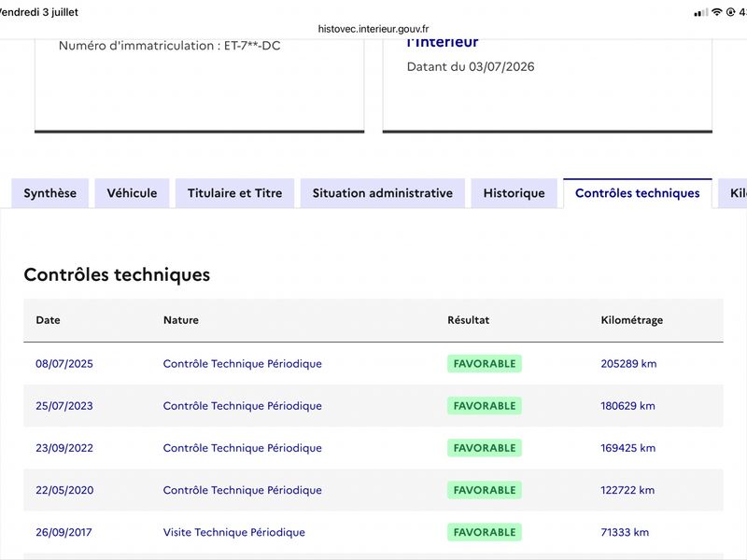Select the Titulaire et Titre tab
Screen dimensions: 747x560
click(235, 193)
